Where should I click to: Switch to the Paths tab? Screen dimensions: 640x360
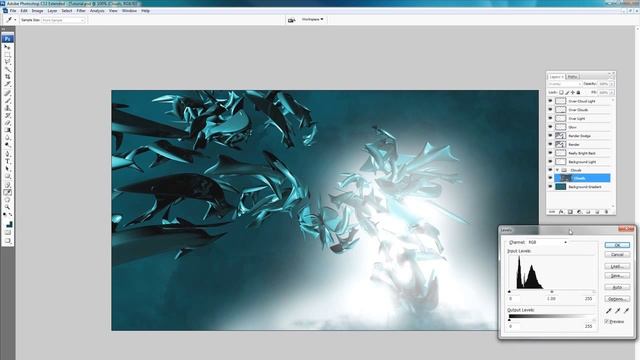572,77
